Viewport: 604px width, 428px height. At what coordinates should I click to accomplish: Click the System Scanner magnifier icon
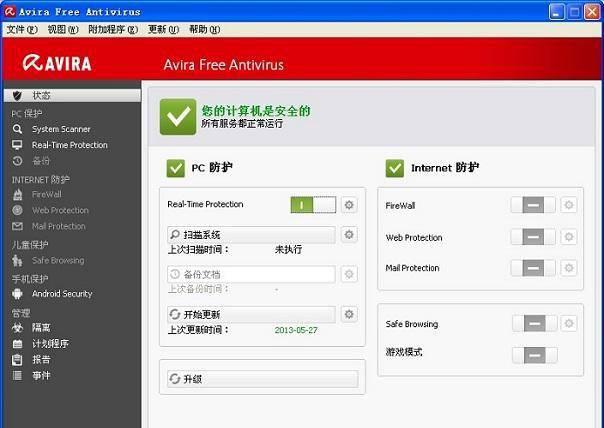pos(17,129)
